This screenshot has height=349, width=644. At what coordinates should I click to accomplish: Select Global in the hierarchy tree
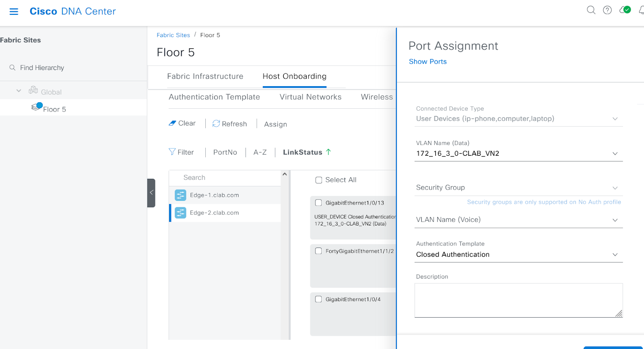(x=51, y=92)
